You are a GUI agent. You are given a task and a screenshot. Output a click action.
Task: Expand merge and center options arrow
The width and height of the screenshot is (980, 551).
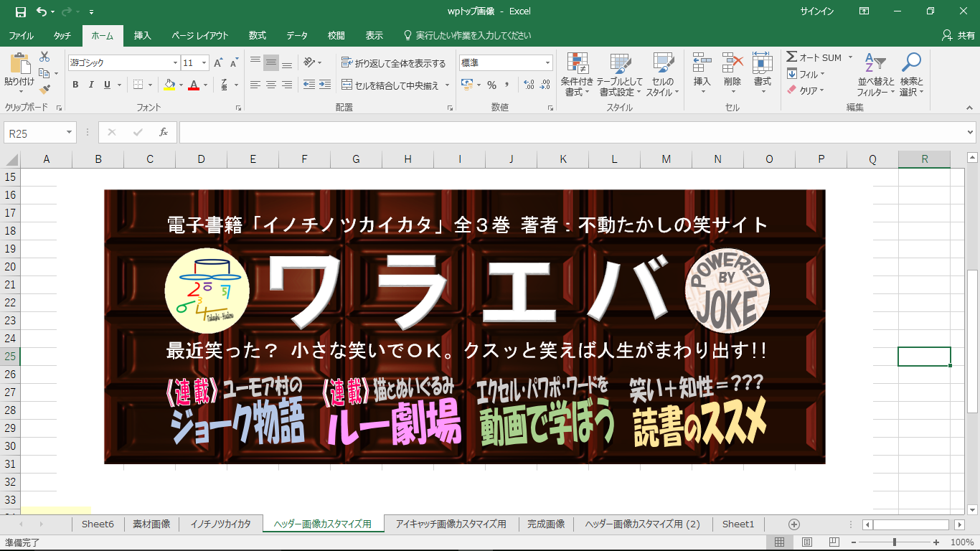pyautogui.click(x=447, y=85)
